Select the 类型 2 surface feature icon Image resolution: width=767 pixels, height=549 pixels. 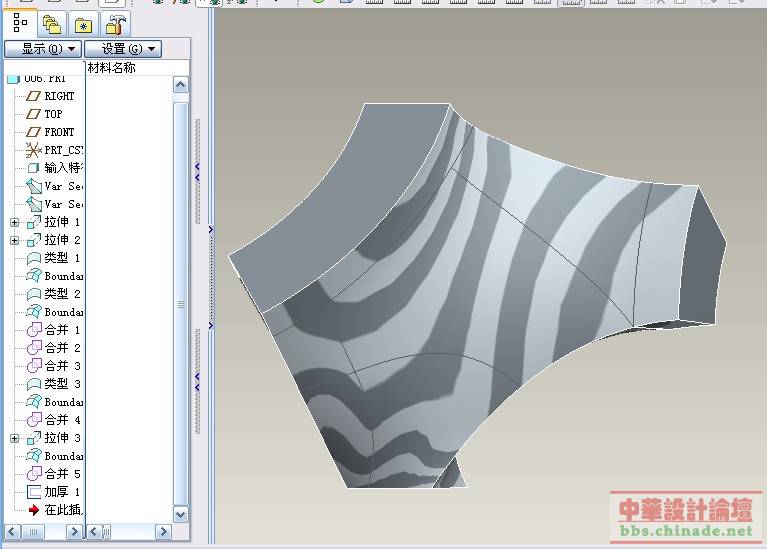tap(33, 294)
